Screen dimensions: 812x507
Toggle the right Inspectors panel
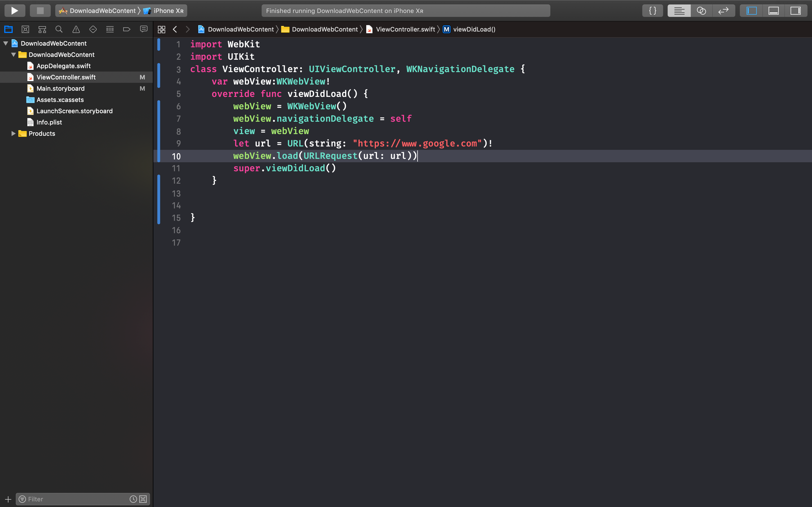(796, 11)
